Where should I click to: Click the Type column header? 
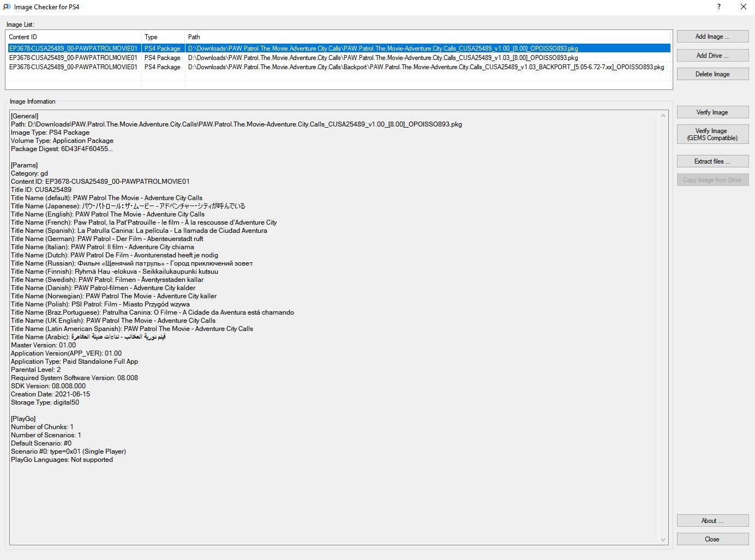click(163, 37)
